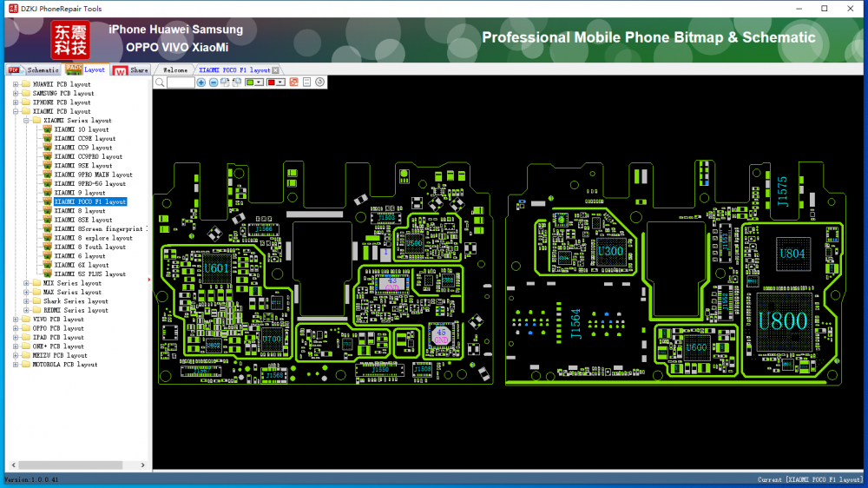Open the Welcome tab

point(174,69)
